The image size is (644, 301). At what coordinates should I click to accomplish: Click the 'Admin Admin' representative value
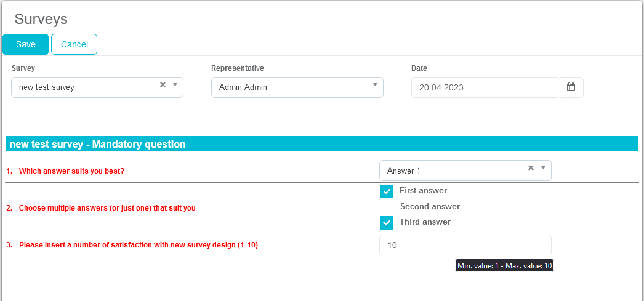click(x=243, y=87)
